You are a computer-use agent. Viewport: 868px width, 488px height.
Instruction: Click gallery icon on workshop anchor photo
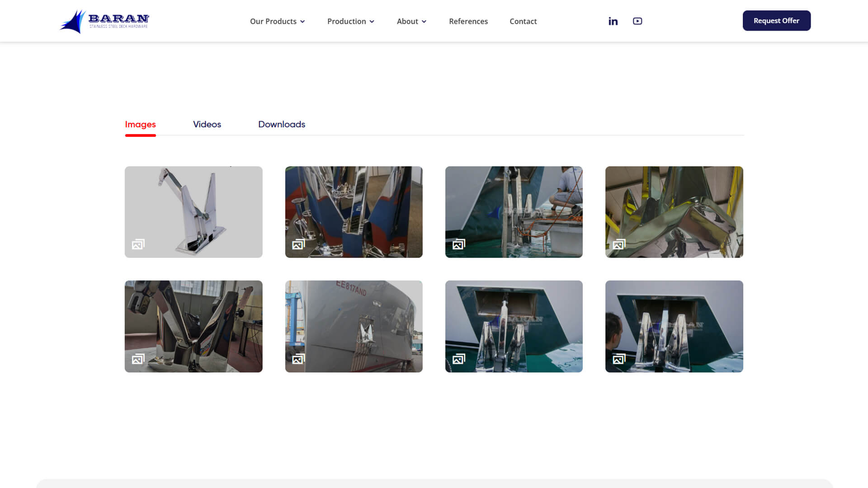[138, 359]
